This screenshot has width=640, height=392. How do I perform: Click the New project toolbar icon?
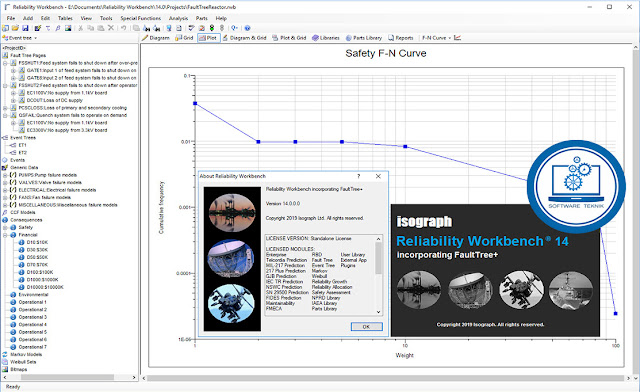click(x=5, y=28)
